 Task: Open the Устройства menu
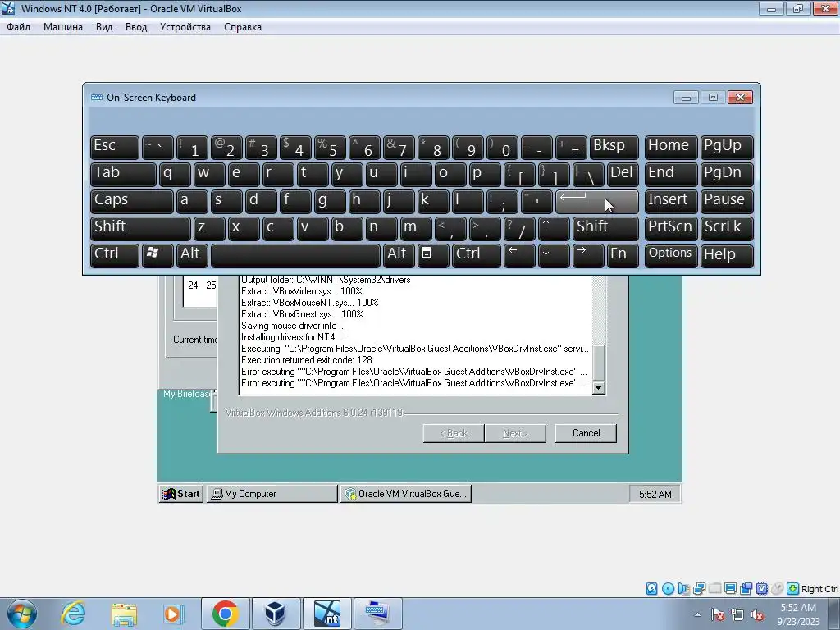click(x=185, y=27)
